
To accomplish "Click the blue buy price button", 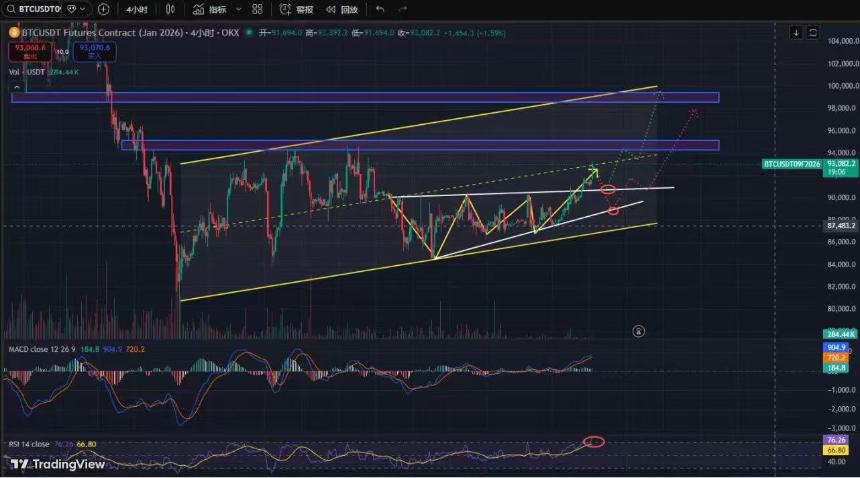I will click(94, 52).
